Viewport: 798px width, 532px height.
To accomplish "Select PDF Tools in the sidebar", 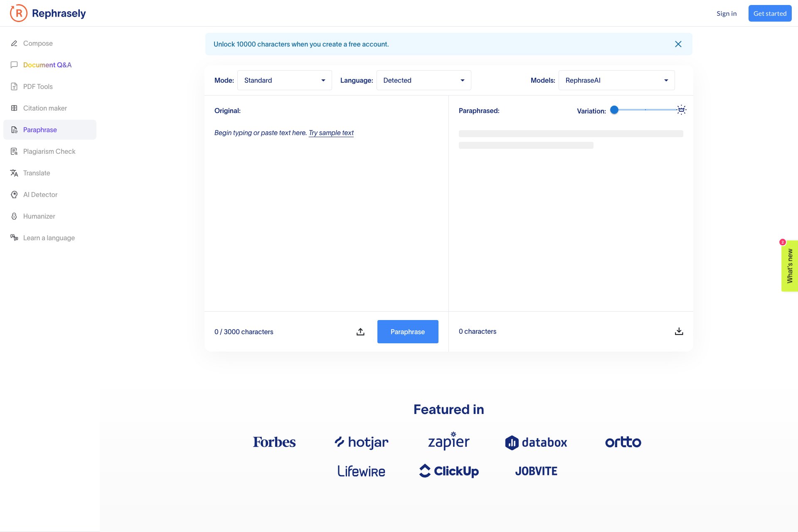I will pos(38,86).
